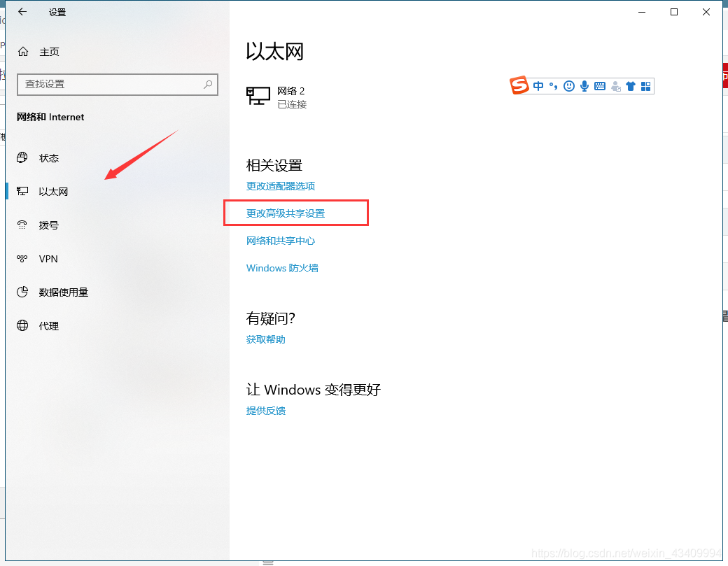
Task: Click the 已连接 status text
Action: click(292, 105)
